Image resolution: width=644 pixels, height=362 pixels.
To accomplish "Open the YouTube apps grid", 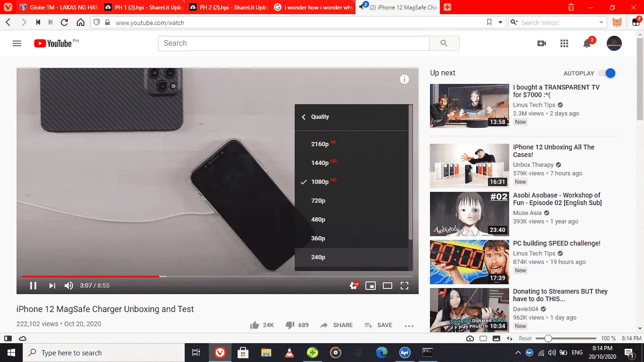I will 564,43.
